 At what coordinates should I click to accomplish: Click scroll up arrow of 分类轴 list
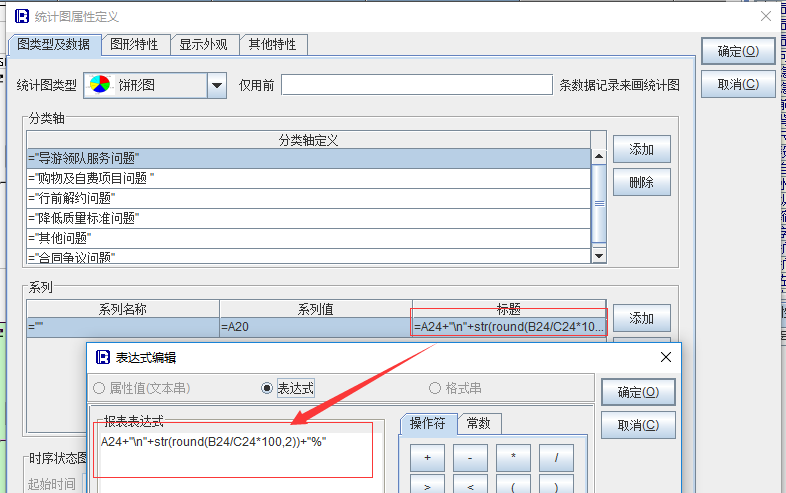(x=599, y=156)
